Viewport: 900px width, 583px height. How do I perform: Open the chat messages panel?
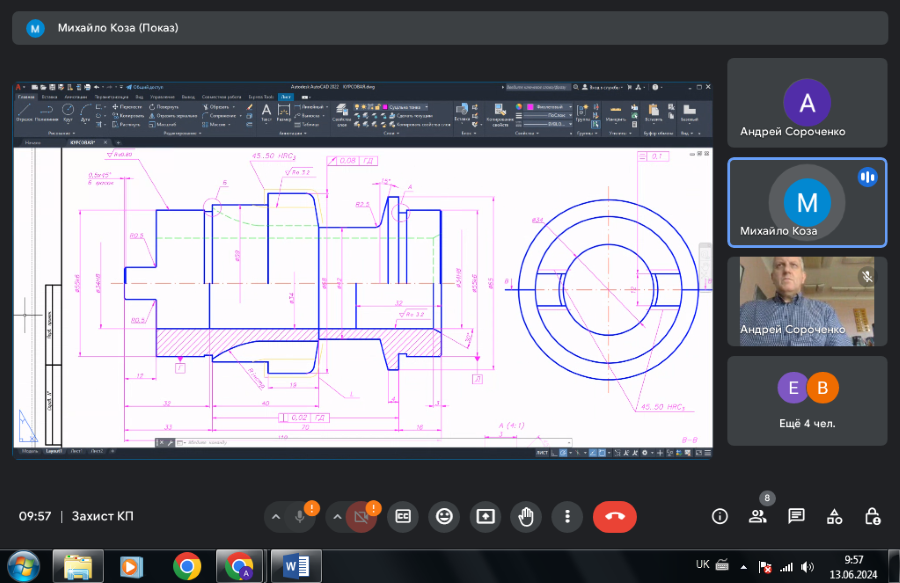click(796, 516)
